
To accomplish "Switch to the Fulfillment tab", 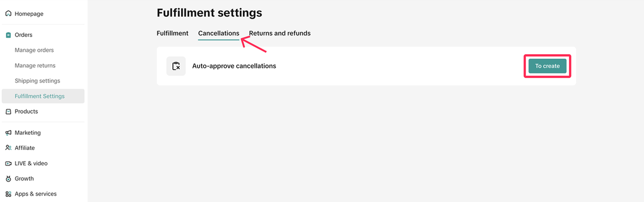I will (172, 33).
